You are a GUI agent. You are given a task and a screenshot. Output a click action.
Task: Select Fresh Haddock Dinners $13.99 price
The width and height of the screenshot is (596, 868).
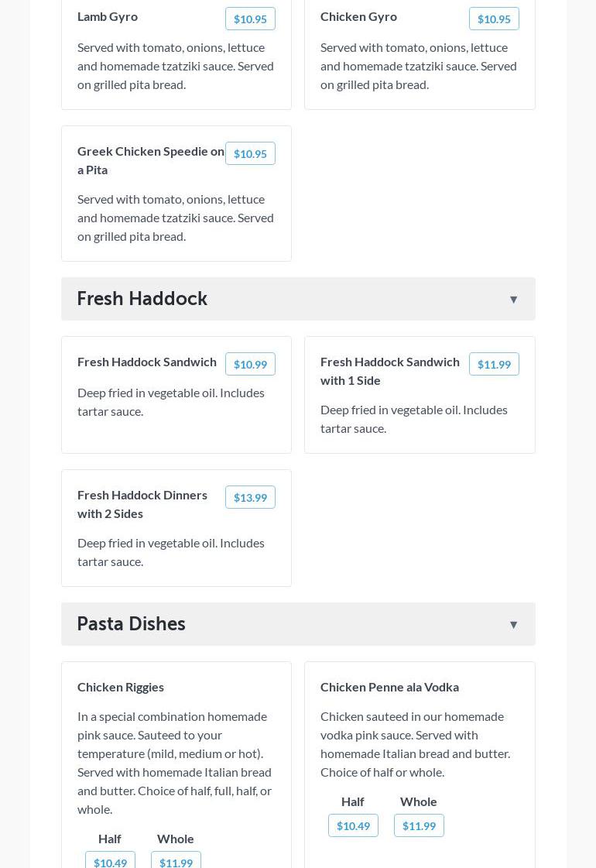[x=250, y=497]
